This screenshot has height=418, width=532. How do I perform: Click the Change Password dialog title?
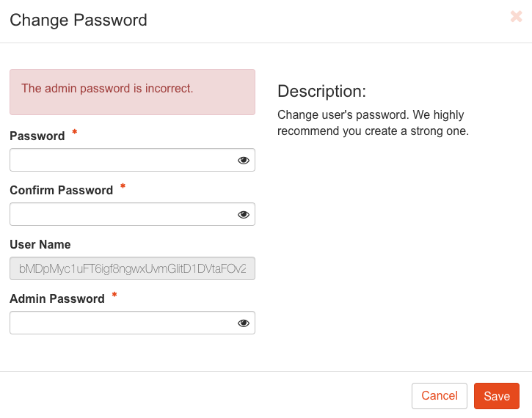pyautogui.click(x=79, y=20)
